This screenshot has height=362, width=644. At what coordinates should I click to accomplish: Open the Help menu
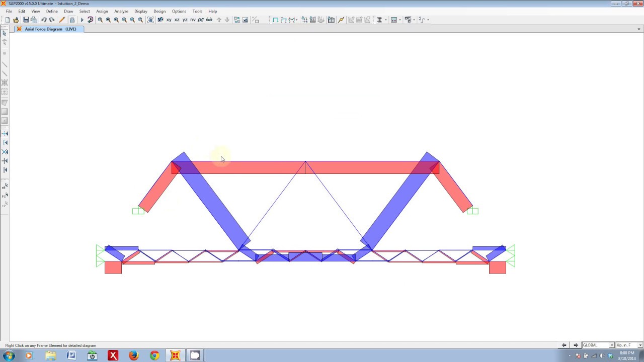(x=213, y=11)
